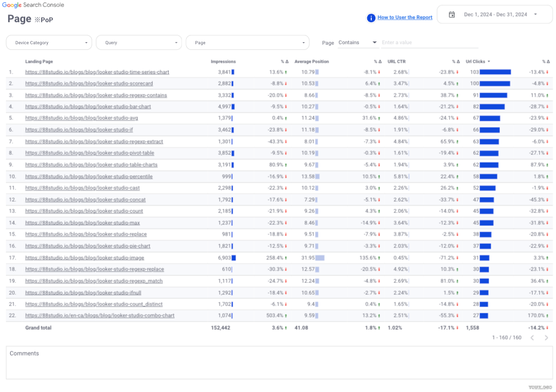
Task: Open the Device Category dropdown
Action: click(x=49, y=43)
